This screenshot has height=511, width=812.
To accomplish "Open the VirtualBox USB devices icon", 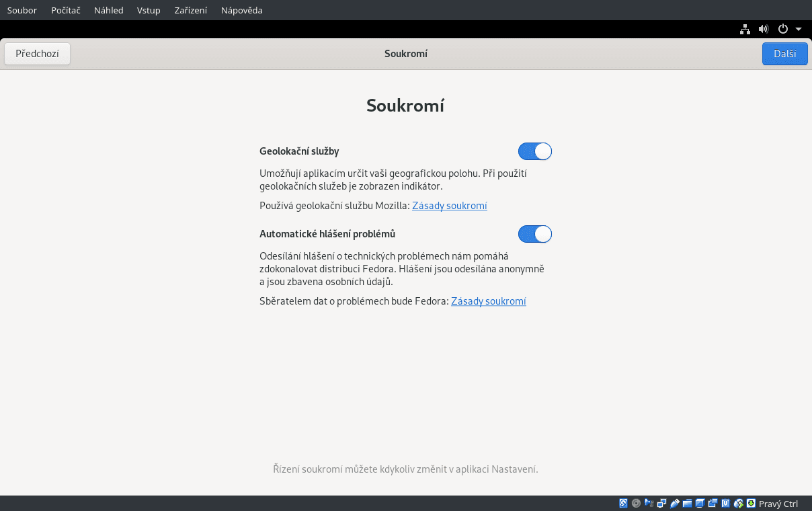I will click(675, 503).
